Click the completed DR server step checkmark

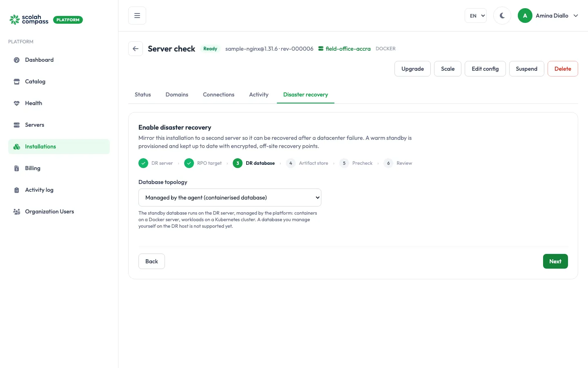click(143, 163)
